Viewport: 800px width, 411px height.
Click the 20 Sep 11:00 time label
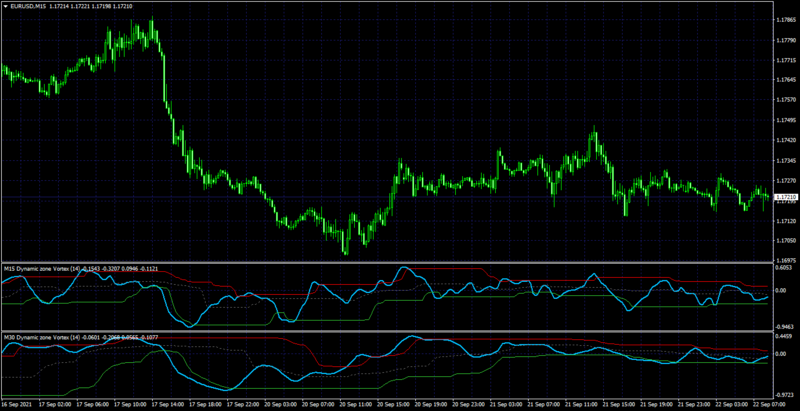[x=356, y=403]
